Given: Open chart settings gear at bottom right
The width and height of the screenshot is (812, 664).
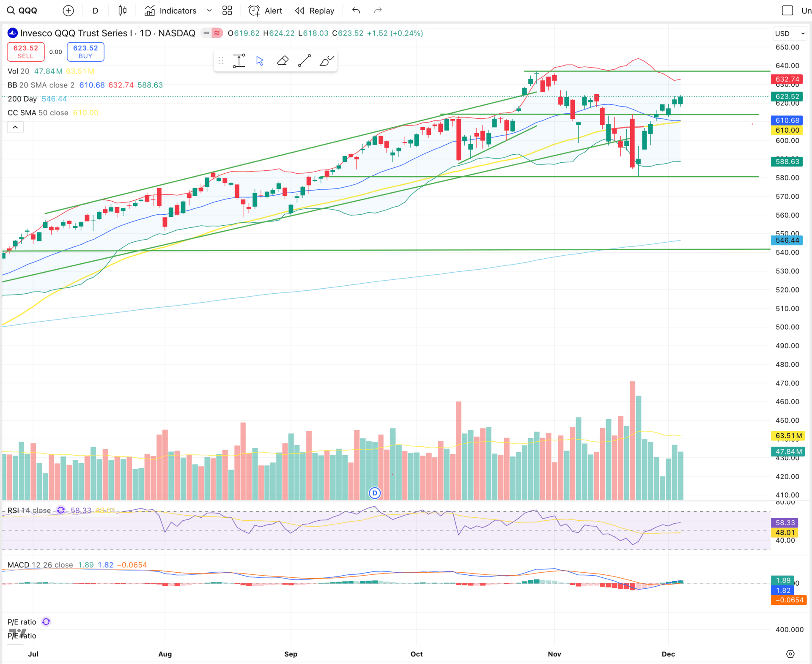Looking at the screenshot, I should point(790,654).
